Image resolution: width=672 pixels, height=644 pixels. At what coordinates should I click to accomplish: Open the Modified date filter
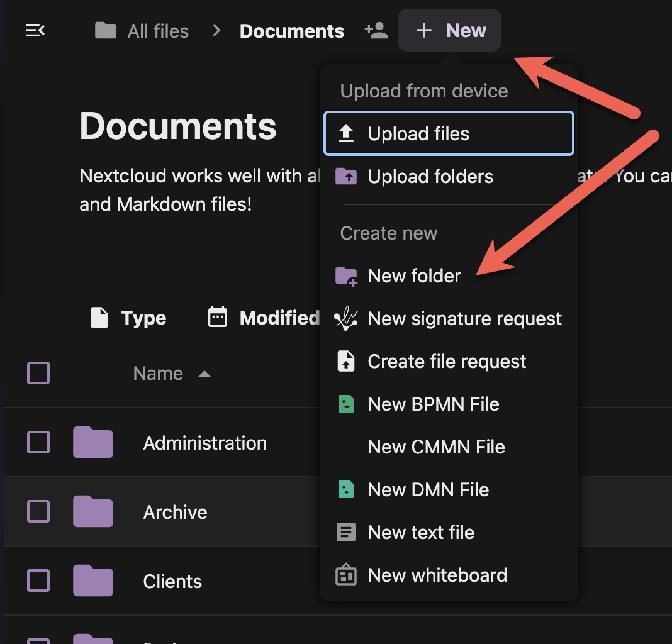coord(264,318)
